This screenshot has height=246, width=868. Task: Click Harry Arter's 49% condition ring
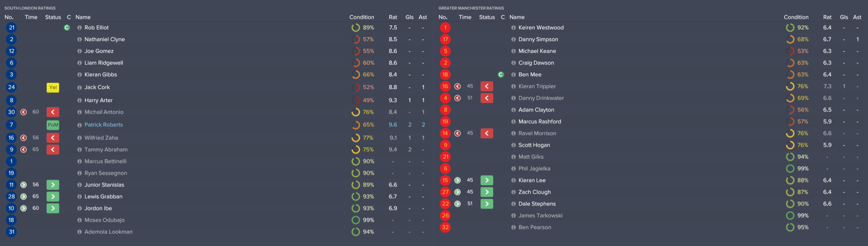(x=356, y=100)
